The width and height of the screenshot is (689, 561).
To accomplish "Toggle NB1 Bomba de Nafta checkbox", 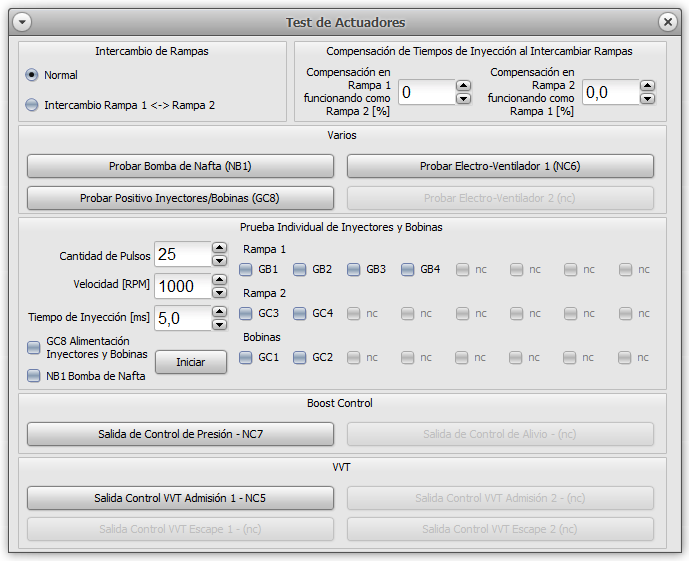I will [x=34, y=376].
